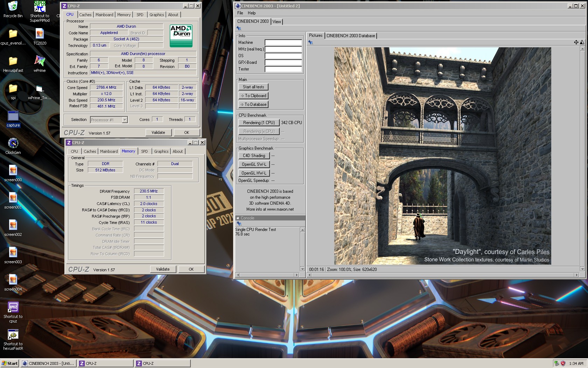The image size is (588, 368).
Task: Open the spi folder icon
Action: 13,91
